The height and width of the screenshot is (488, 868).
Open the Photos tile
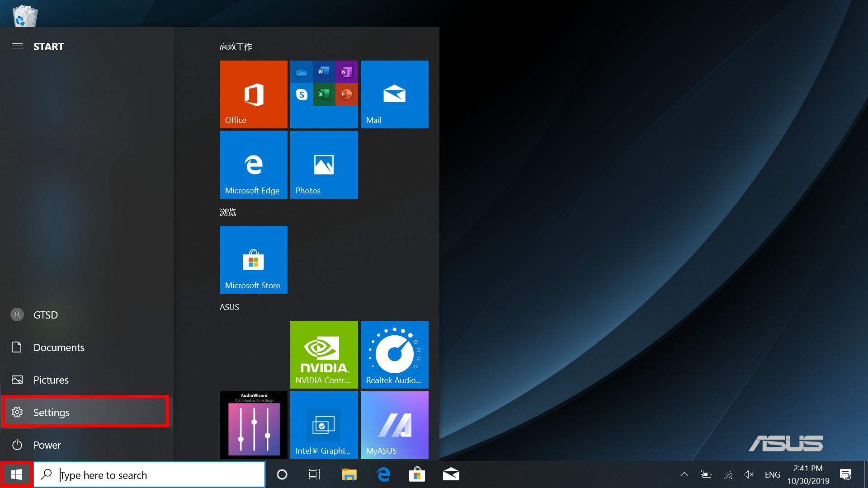(x=324, y=165)
